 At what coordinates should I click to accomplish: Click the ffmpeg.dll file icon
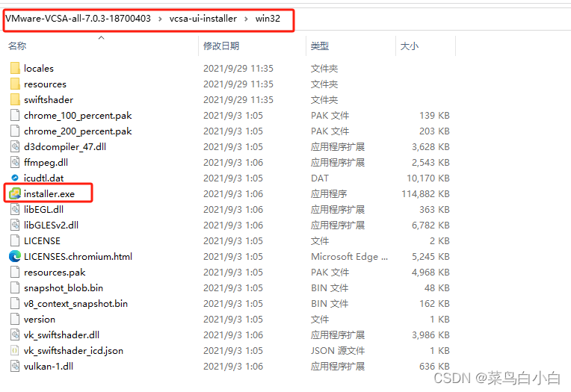click(x=15, y=162)
